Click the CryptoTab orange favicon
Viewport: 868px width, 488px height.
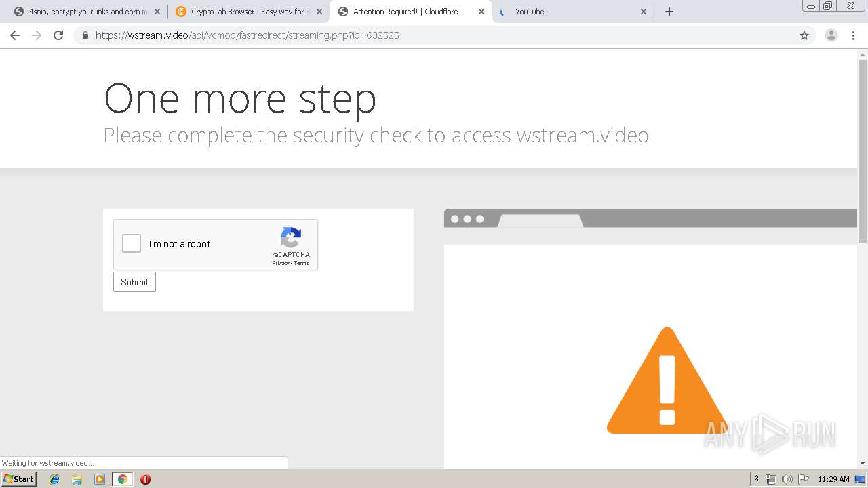(180, 12)
